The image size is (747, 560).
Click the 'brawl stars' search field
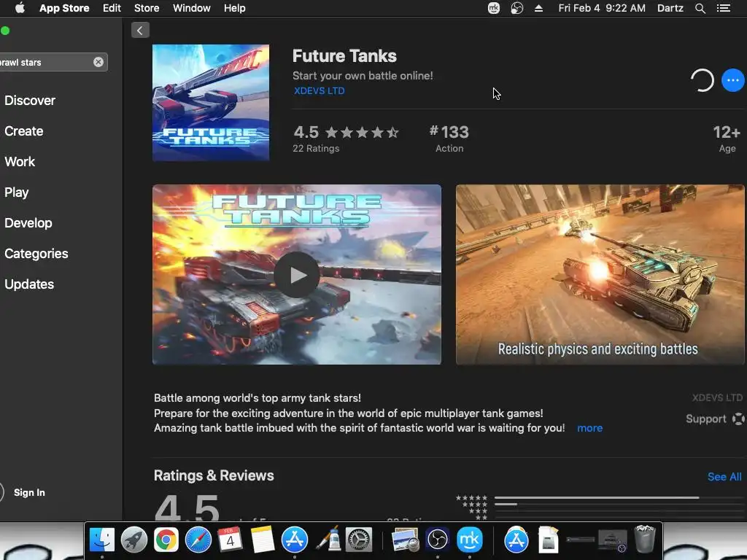point(53,62)
